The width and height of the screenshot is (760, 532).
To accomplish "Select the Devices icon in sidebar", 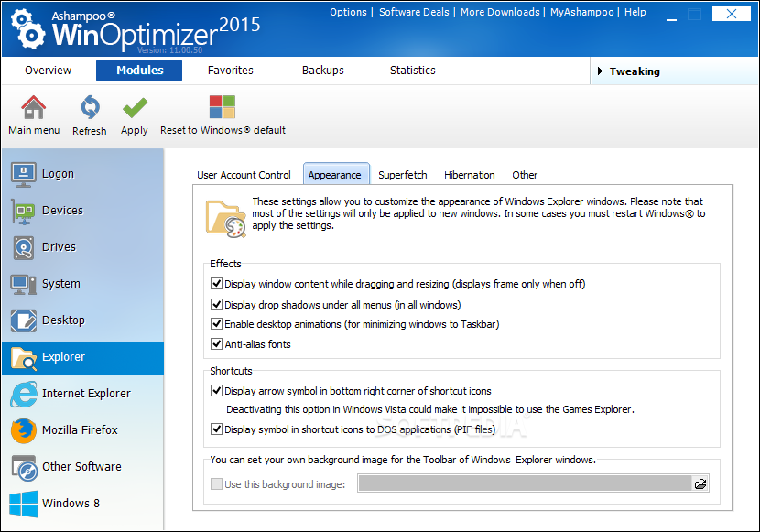I will click(23, 212).
